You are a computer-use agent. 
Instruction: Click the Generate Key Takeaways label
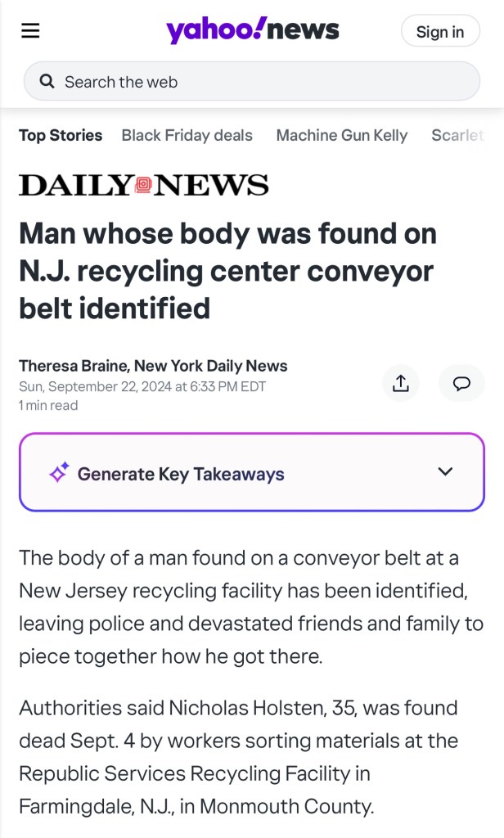181,474
